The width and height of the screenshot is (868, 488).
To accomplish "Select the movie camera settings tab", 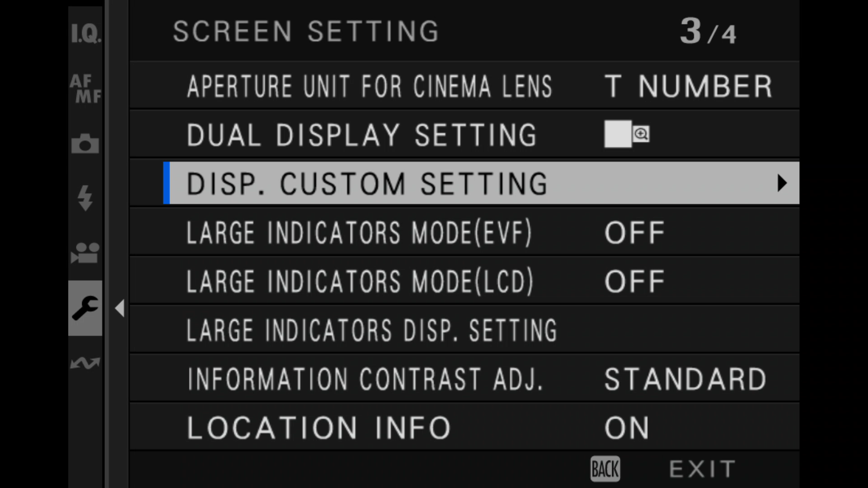I will (x=85, y=253).
